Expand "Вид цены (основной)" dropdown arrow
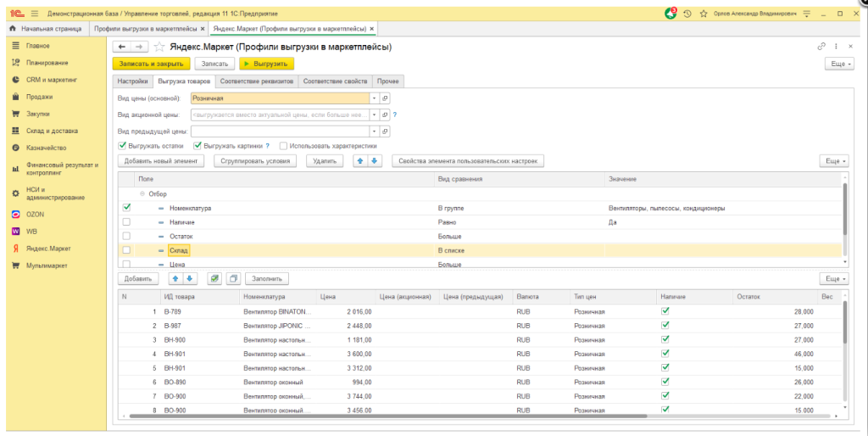The height and width of the screenshot is (436, 868). pyautogui.click(x=374, y=98)
